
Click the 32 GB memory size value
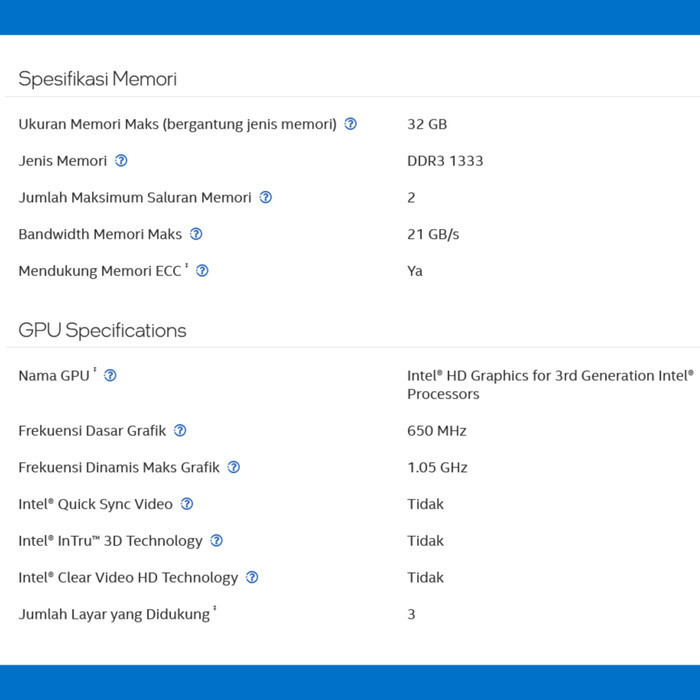pos(427,124)
